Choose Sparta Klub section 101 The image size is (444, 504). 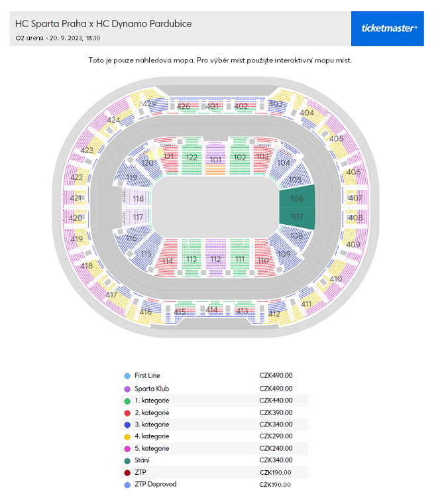(215, 158)
